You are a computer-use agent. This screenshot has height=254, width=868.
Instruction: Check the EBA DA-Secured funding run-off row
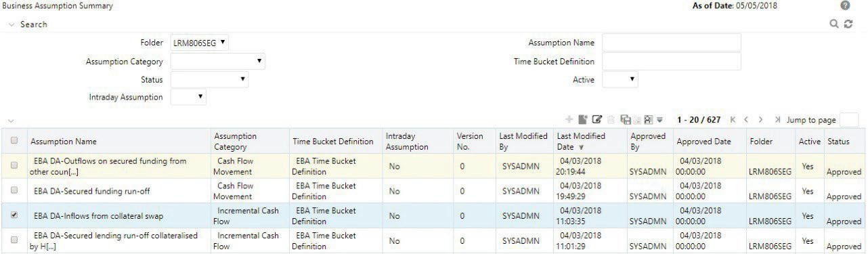tap(14, 190)
